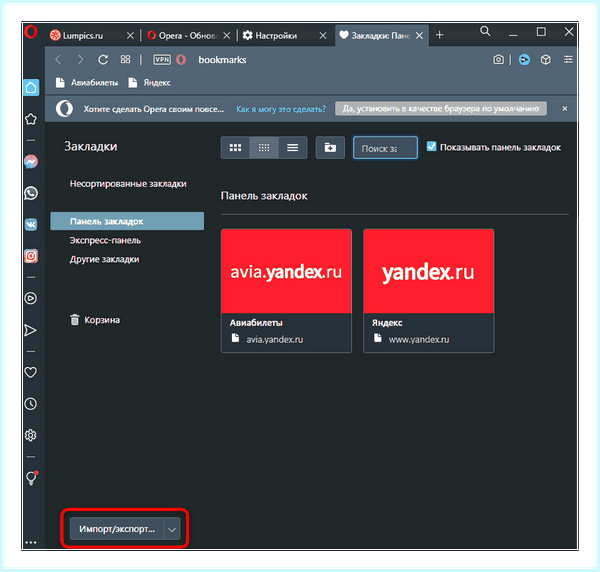Switch to small tiles view
600x572 pixels.
pyautogui.click(x=264, y=148)
